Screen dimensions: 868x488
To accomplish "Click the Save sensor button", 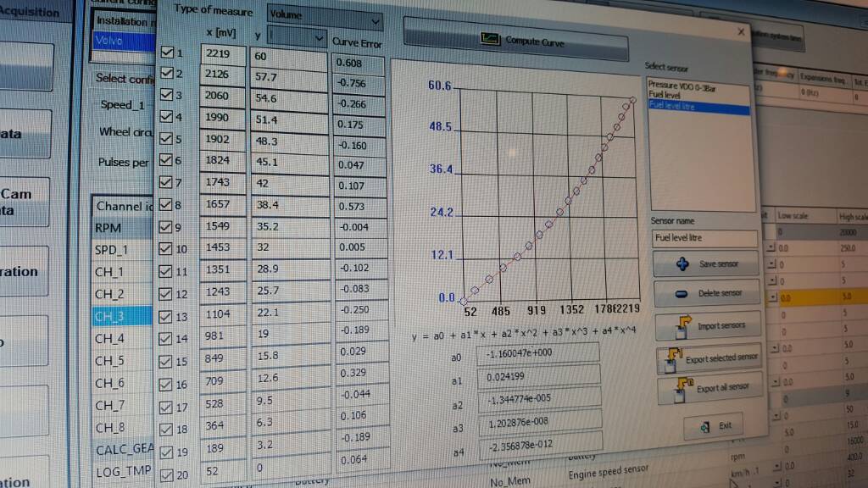I will click(x=706, y=264).
